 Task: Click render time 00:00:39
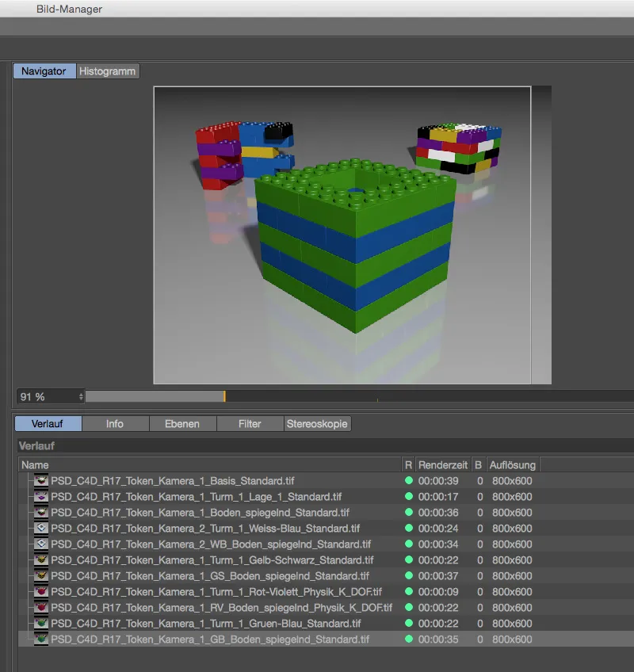[438, 481]
